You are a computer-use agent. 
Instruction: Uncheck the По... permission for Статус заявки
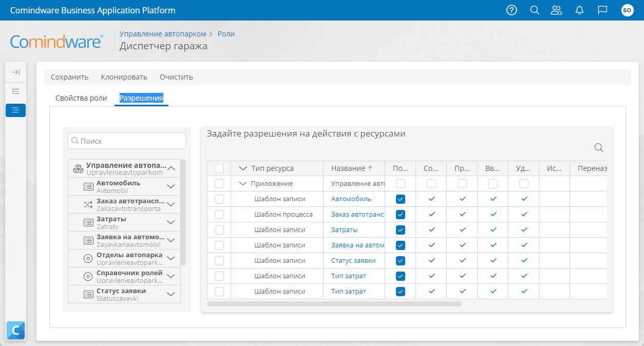(401, 261)
